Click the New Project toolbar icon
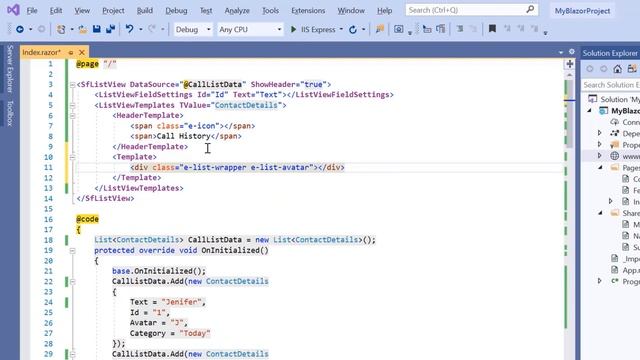This screenshot has height=360, width=640. (61, 29)
